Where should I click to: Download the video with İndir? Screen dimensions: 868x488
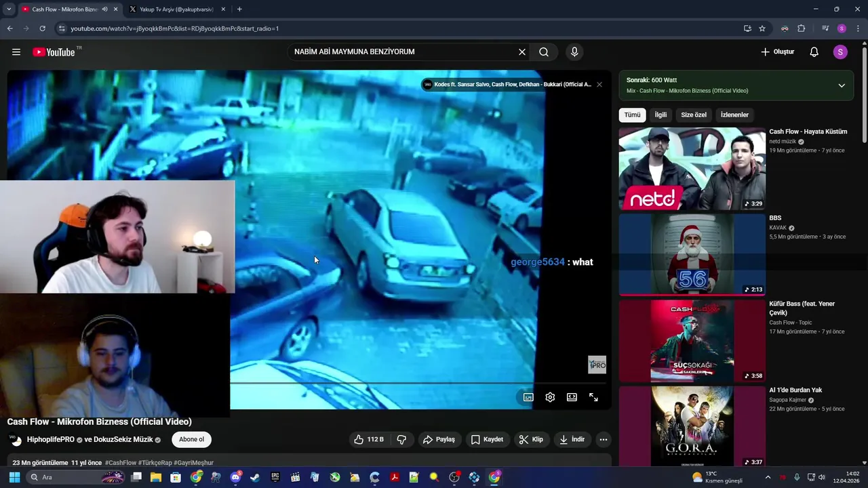(571, 439)
